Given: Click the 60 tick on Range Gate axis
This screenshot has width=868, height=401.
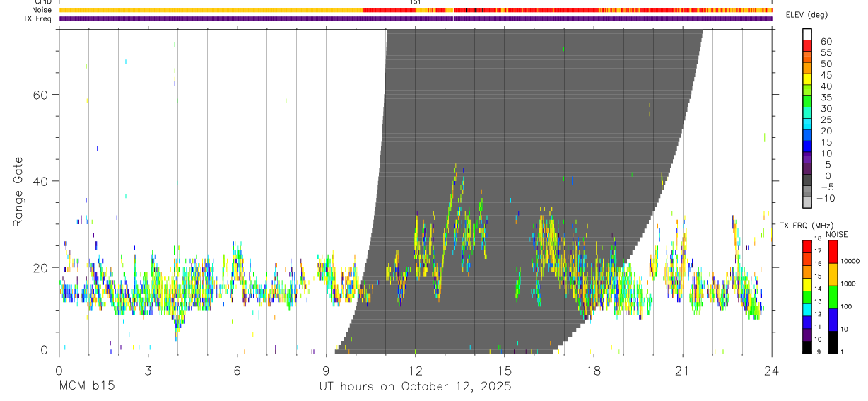Looking at the screenshot, I should tap(40, 95).
